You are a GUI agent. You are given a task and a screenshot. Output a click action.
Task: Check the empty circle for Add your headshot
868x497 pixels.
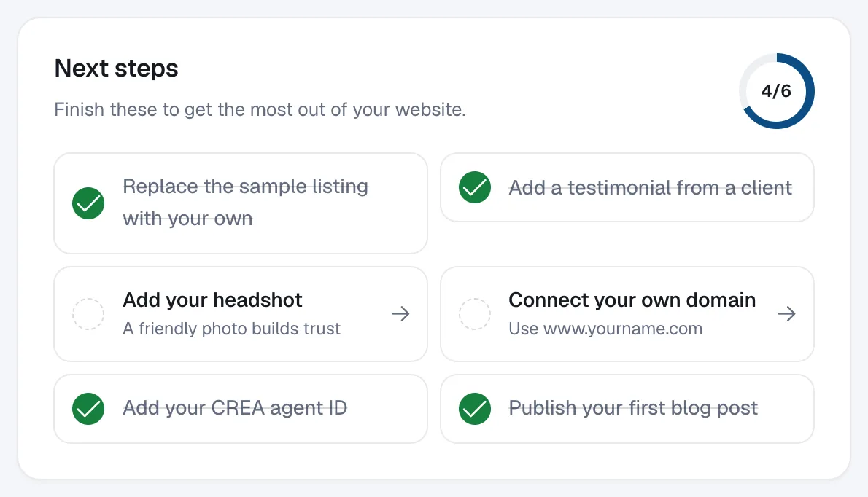88,314
